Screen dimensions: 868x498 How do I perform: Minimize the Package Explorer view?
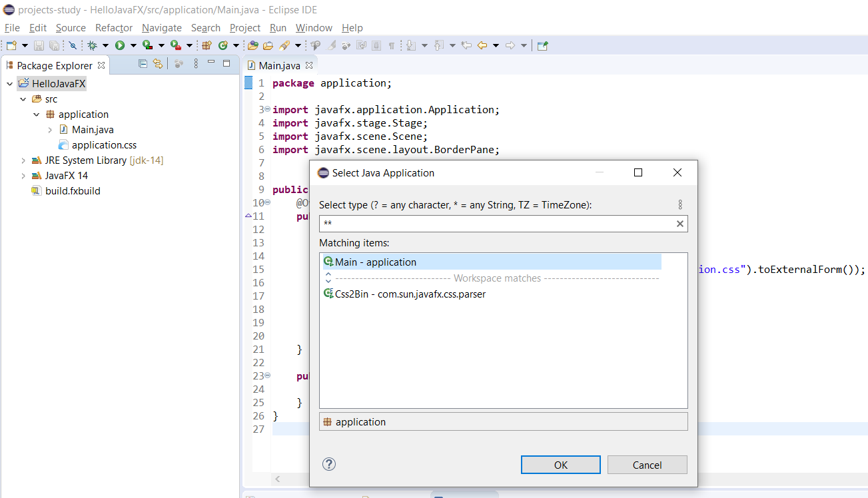coord(211,63)
